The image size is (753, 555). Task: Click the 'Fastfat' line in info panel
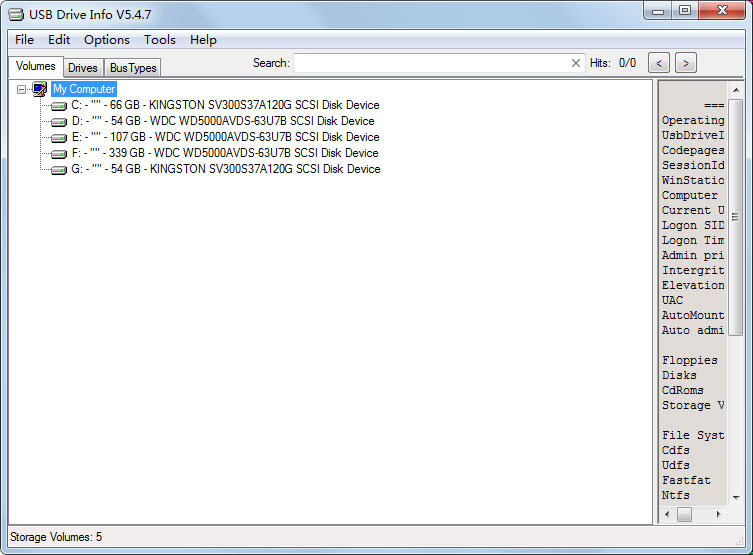(x=686, y=480)
